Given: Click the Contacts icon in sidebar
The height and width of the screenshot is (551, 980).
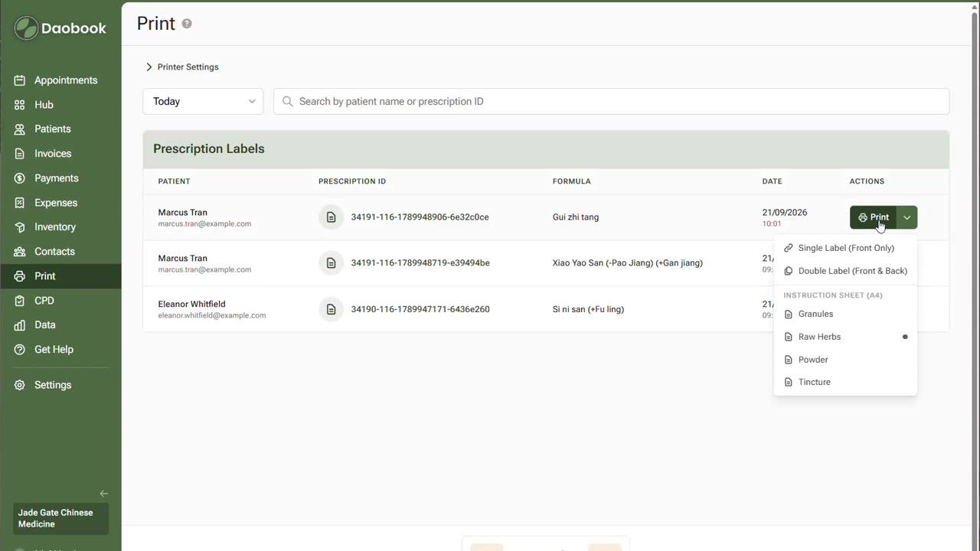Looking at the screenshot, I should coord(20,252).
